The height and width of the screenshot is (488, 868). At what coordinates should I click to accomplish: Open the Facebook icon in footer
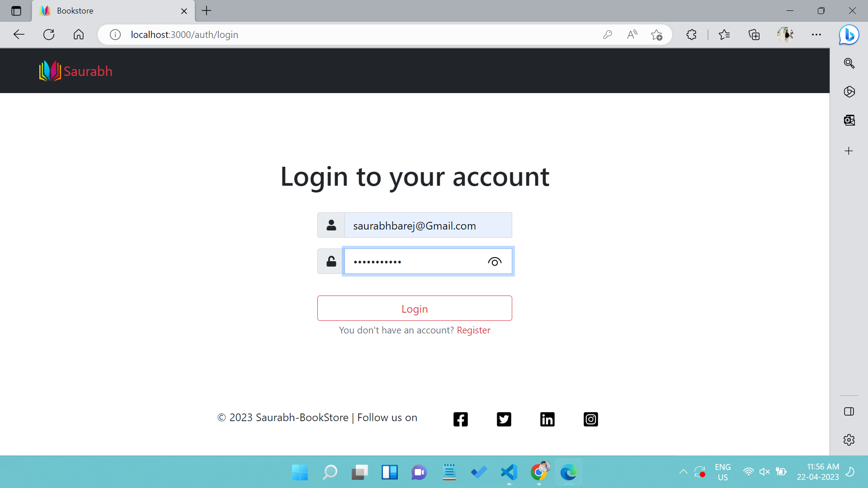tap(460, 419)
